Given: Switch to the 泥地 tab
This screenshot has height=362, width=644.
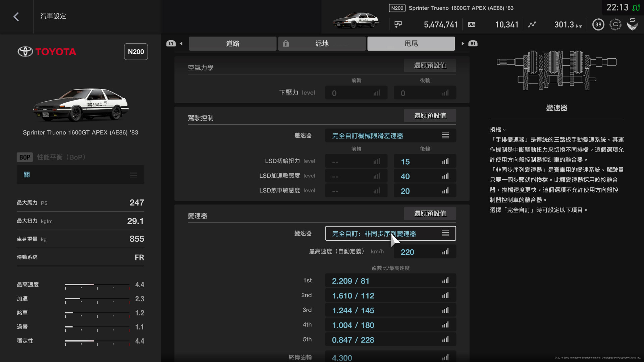Looking at the screenshot, I should (x=322, y=44).
